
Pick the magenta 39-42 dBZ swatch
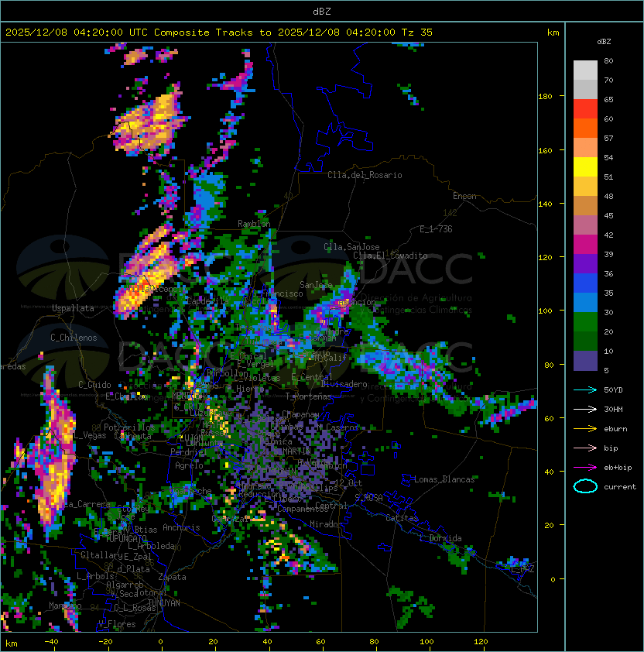[585, 245]
